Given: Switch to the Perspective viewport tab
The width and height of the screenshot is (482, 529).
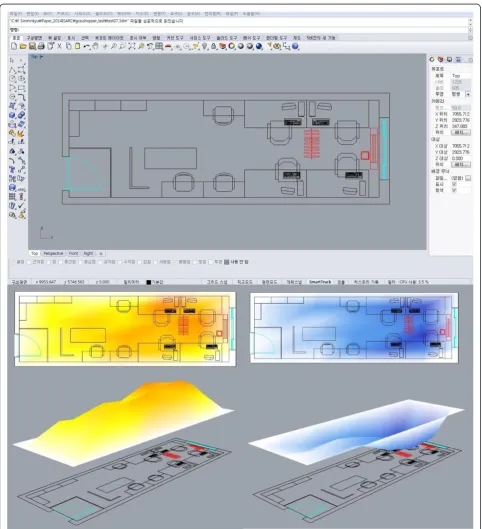Looking at the screenshot, I should tap(53, 253).
